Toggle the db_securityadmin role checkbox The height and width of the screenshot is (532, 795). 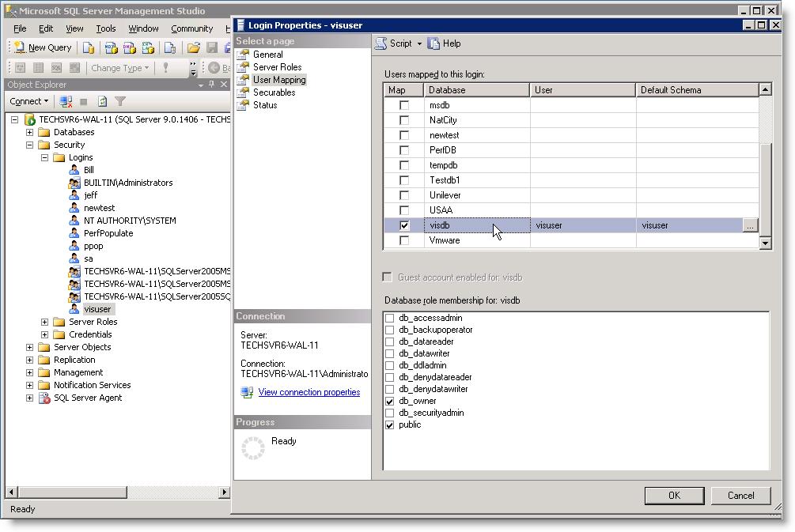pyautogui.click(x=389, y=413)
